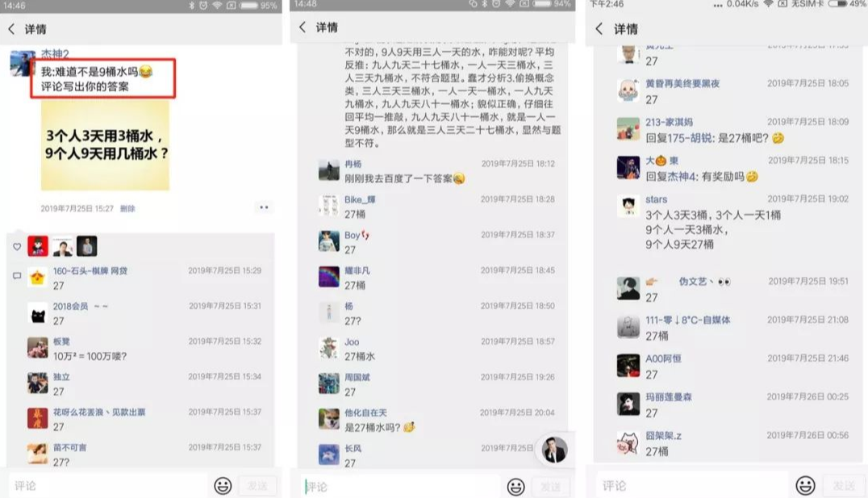Screen dimensions: 868x498
Task: Tap Bike_辉 commenter name
Action: pyautogui.click(x=360, y=199)
